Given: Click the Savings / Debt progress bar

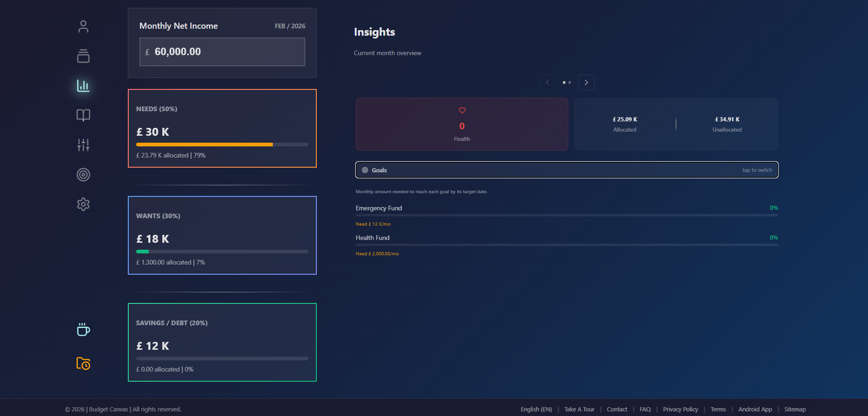Looking at the screenshot, I should coord(222,359).
